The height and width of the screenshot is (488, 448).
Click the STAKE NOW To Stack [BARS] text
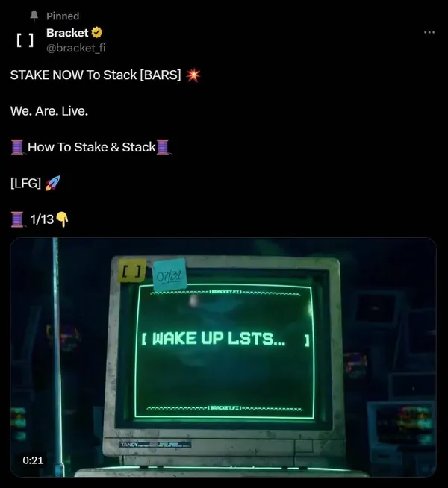point(96,75)
